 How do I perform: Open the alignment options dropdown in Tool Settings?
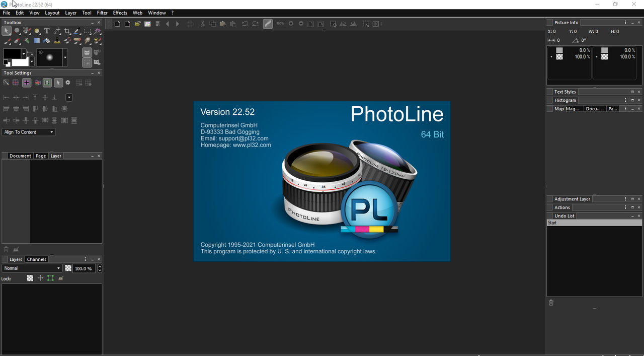point(69,97)
